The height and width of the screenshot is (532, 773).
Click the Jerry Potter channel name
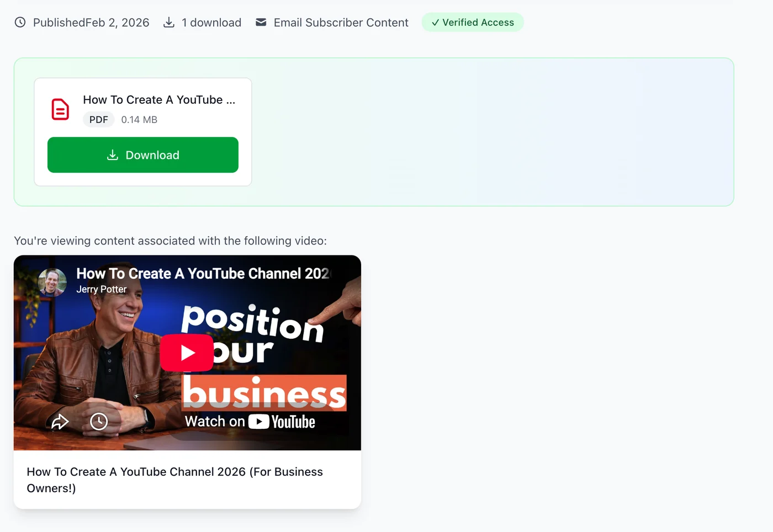(102, 289)
